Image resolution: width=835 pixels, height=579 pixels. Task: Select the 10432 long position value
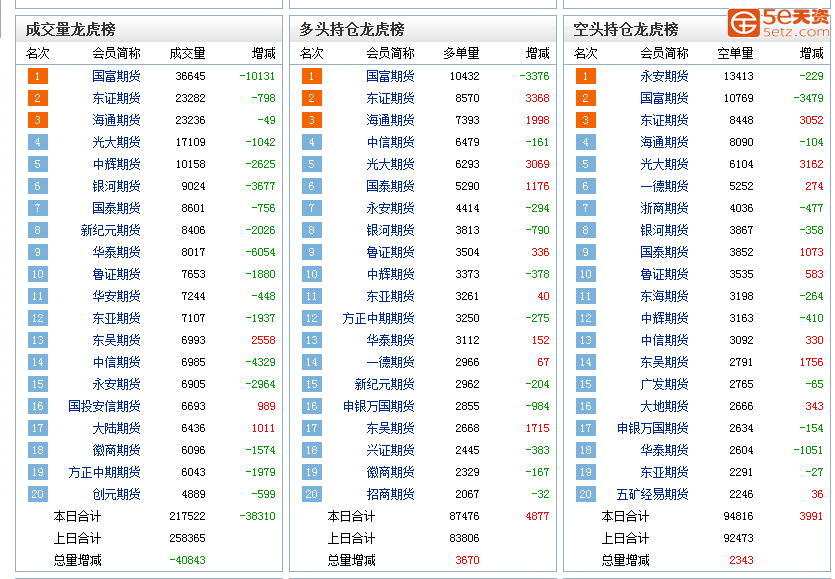coord(464,76)
